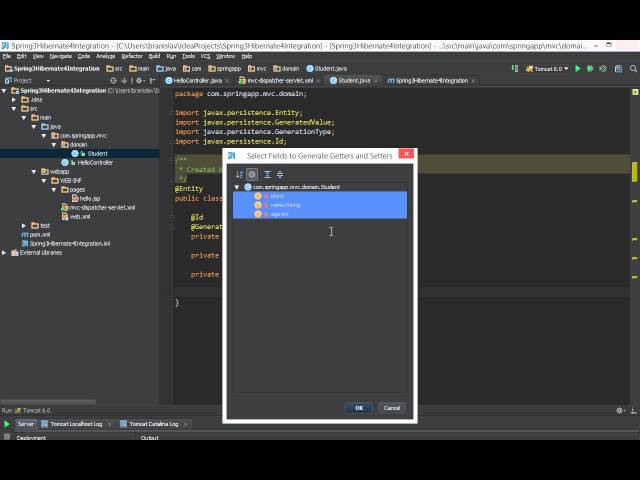Click the green Run icon in top toolbar
Viewport: 640px width, 480px height.
578,69
